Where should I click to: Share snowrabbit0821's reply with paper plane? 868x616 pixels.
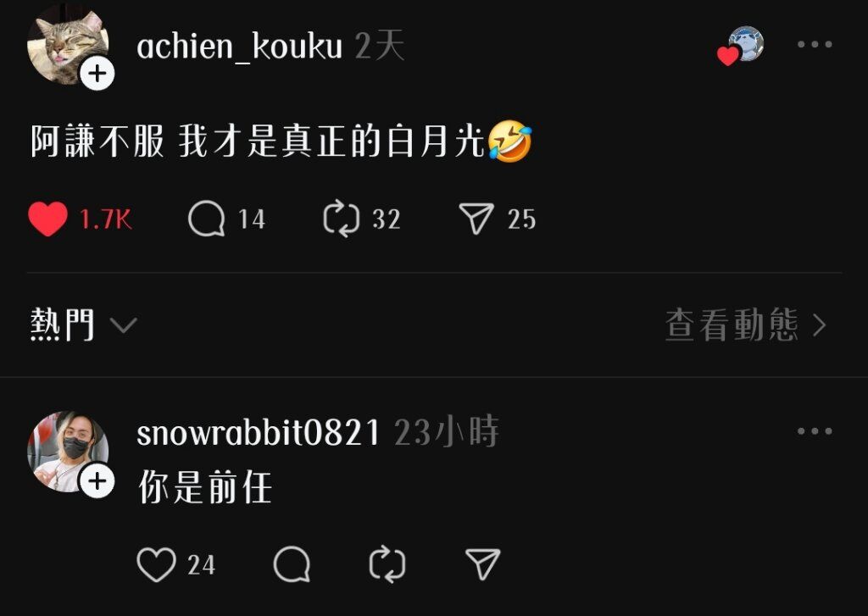pyautogui.click(x=482, y=564)
